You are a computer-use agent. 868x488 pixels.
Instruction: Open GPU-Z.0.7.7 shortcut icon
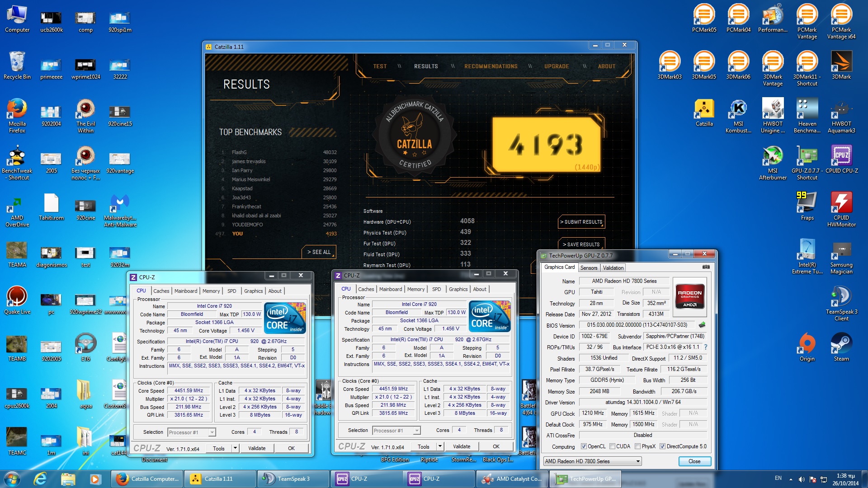pos(807,163)
